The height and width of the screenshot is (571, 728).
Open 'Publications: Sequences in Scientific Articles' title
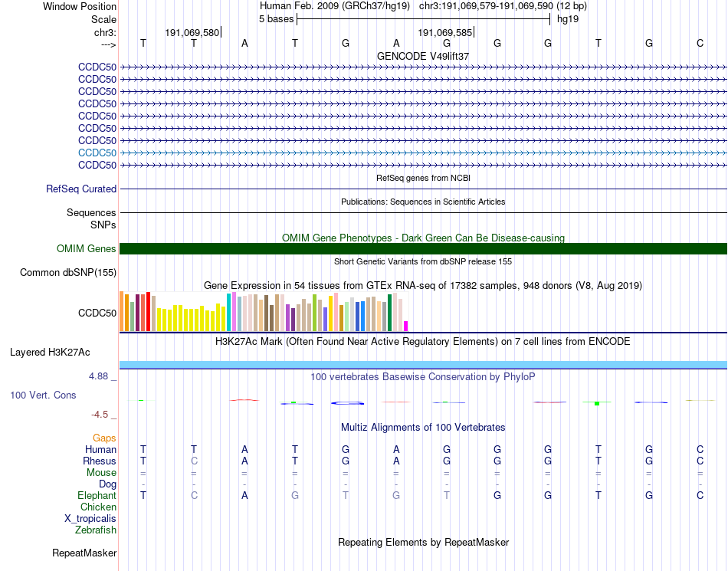point(423,202)
